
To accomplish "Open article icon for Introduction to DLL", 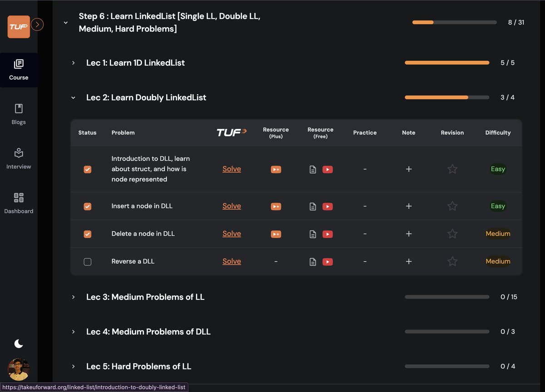I will click(313, 169).
